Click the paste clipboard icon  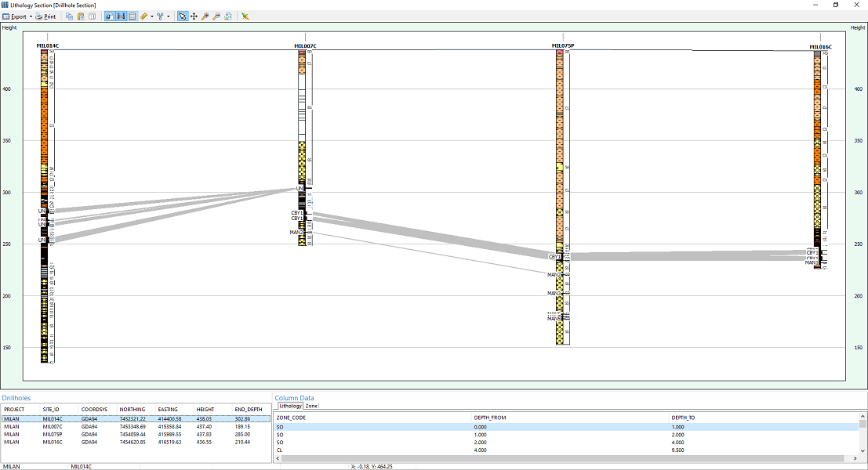(81, 16)
